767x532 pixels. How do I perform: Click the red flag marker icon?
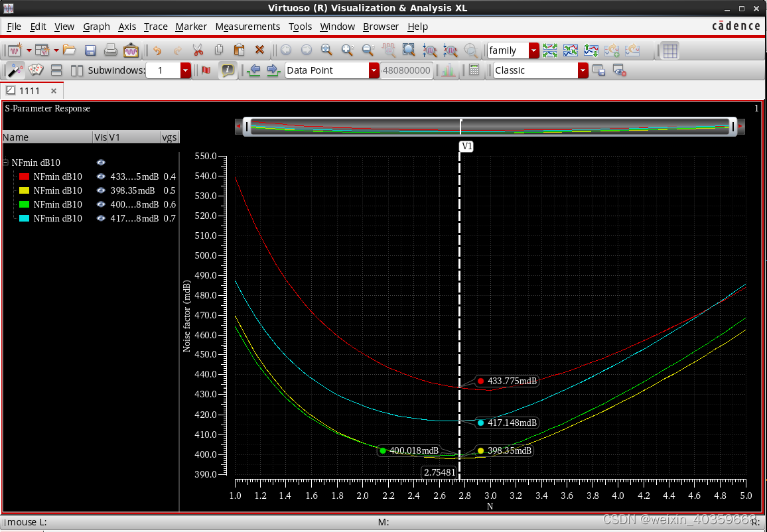point(206,70)
